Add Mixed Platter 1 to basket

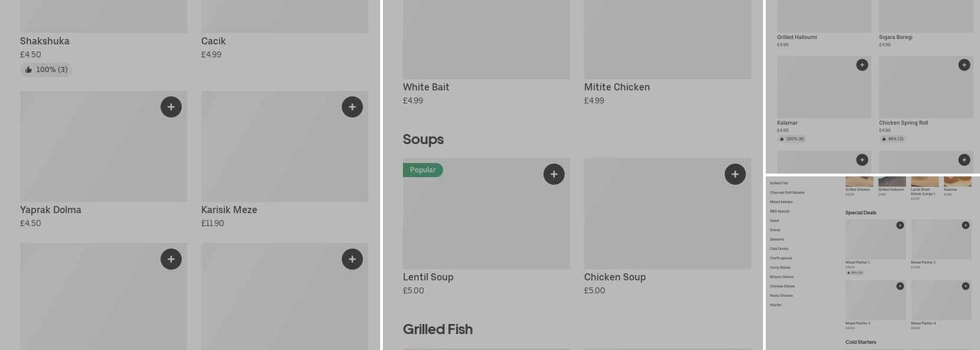coord(900,225)
